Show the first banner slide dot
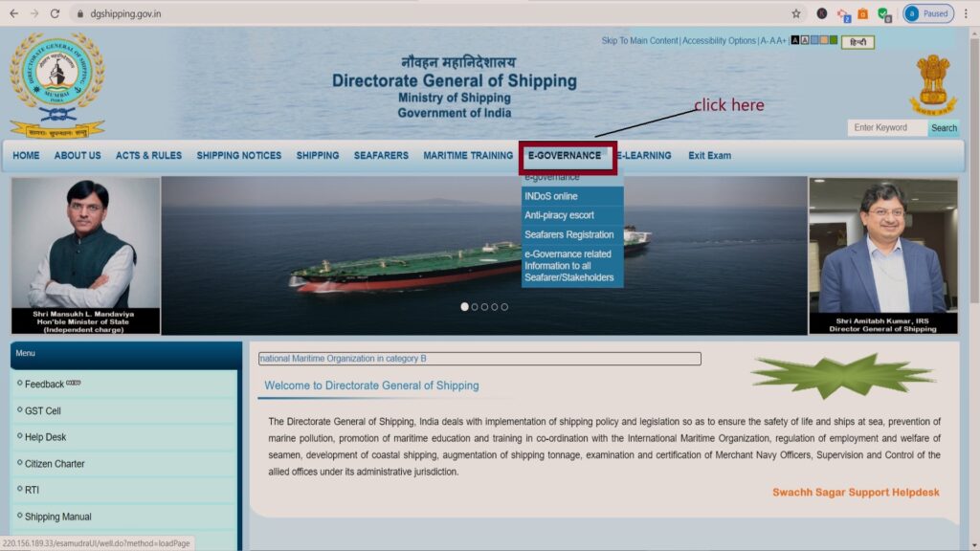980x551 pixels. (x=464, y=307)
